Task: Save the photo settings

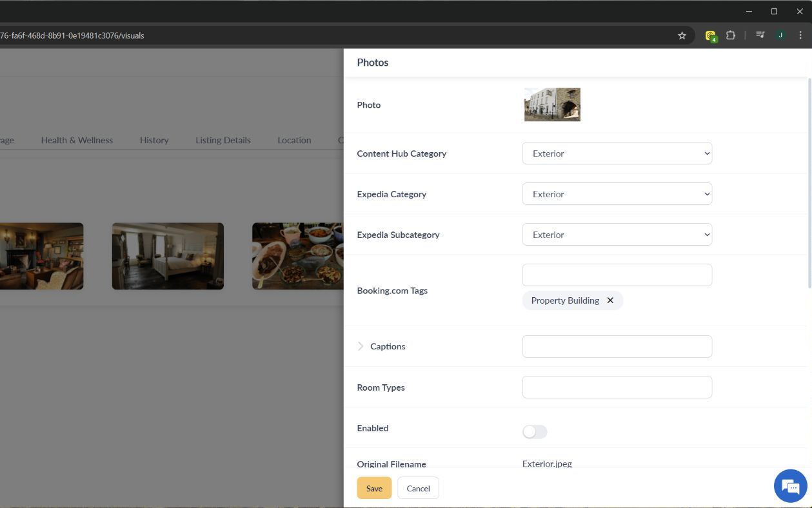Action: point(374,488)
